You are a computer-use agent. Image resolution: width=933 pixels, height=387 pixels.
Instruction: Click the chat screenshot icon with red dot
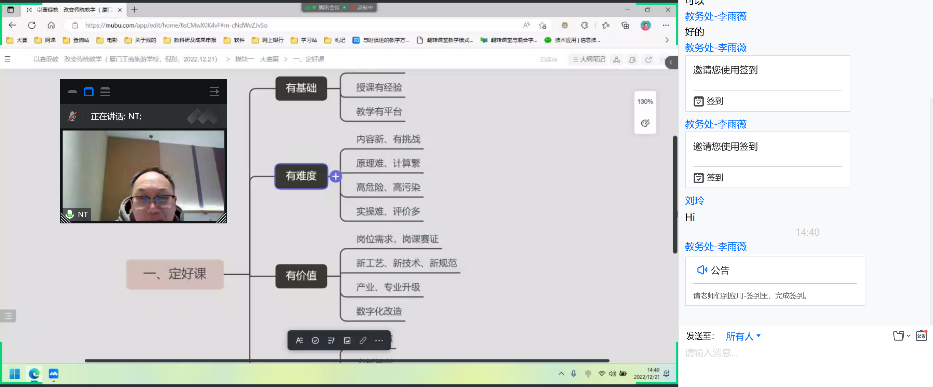[x=922, y=335]
